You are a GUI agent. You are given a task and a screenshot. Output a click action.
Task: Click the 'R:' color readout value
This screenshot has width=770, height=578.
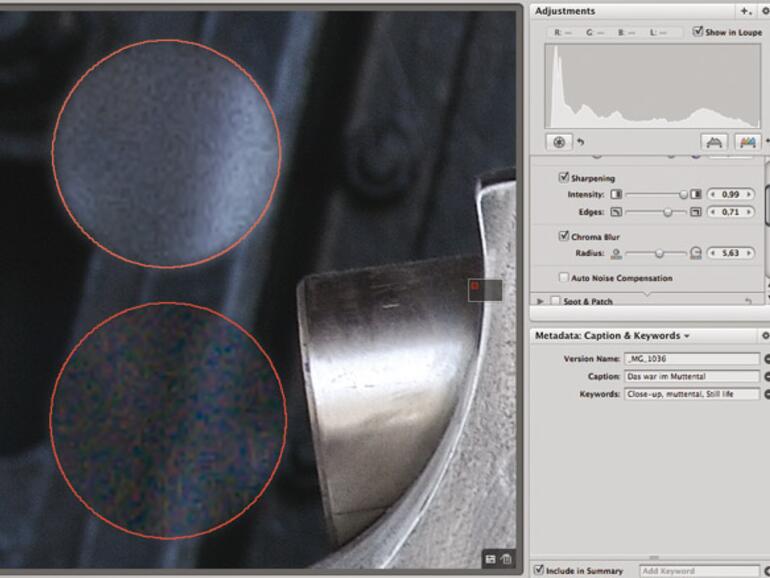click(568, 32)
